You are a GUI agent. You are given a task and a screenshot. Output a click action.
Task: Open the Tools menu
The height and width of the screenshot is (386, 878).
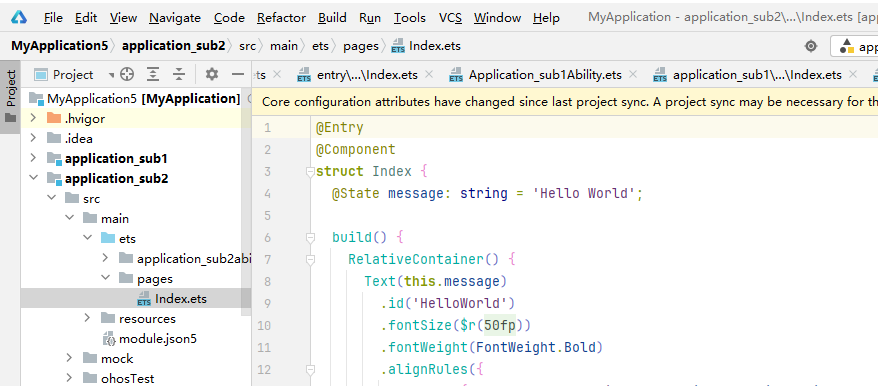[x=410, y=18]
